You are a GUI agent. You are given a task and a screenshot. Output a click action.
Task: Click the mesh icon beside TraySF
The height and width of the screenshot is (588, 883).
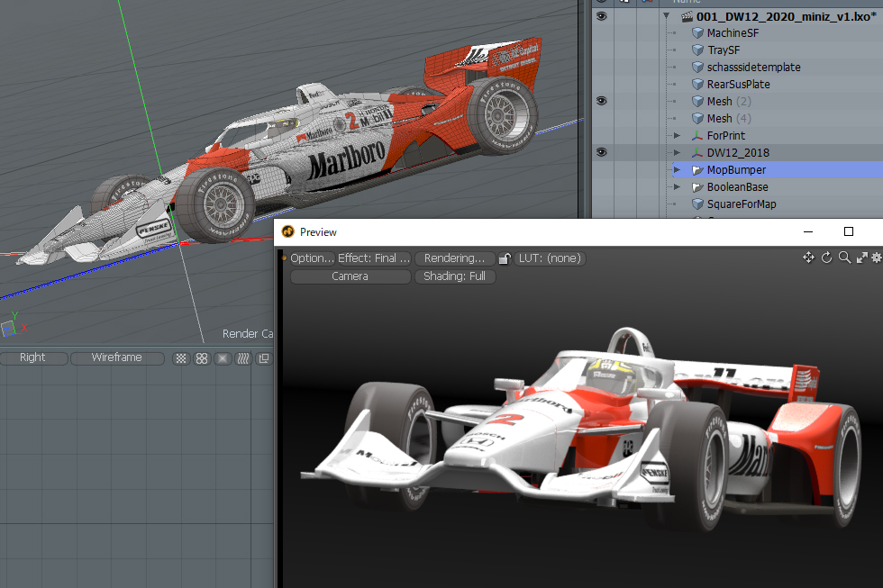click(697, 50)
